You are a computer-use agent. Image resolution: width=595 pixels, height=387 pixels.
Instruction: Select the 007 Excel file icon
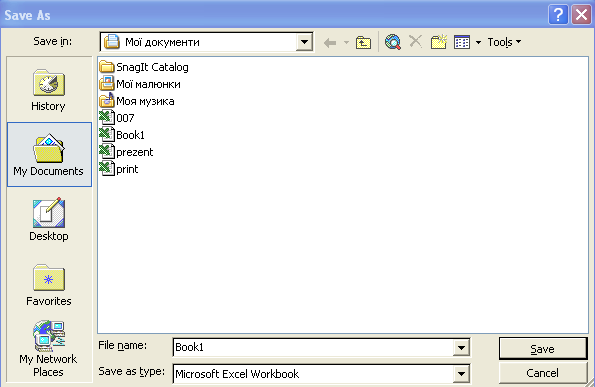[x=107, y=117]
